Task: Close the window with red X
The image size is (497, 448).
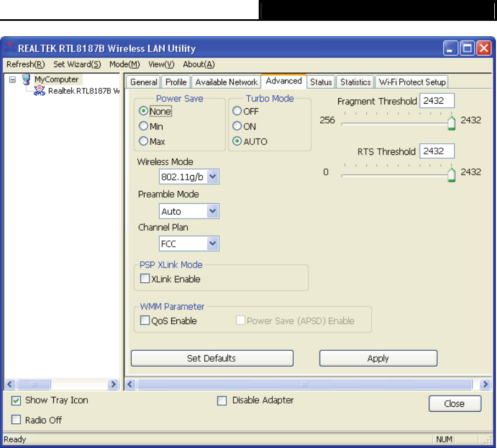Action: coord(484,48)
